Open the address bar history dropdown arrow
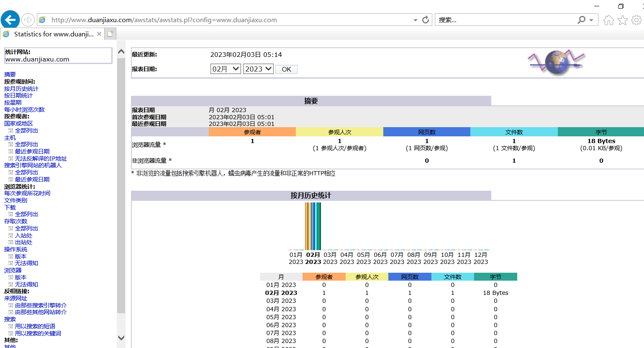This screenshot has height=348, width=644. pyautogui.click(x=415, y=20)
